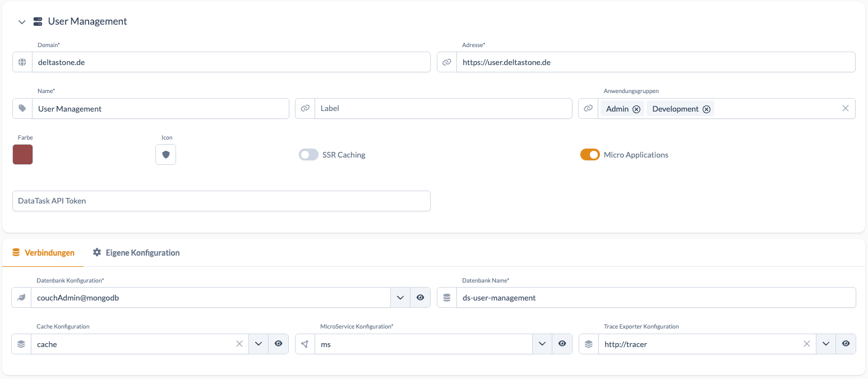
Task: Click the leaf icon in Datenbank Konfiguration
Action: pyautogui.click(x=21, y=298)
